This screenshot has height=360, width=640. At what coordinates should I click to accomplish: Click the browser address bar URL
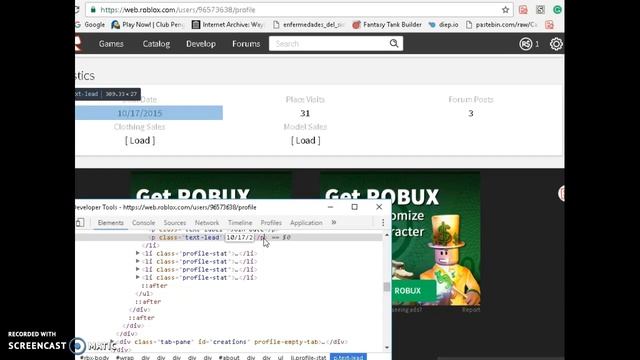tap(178, 10)
